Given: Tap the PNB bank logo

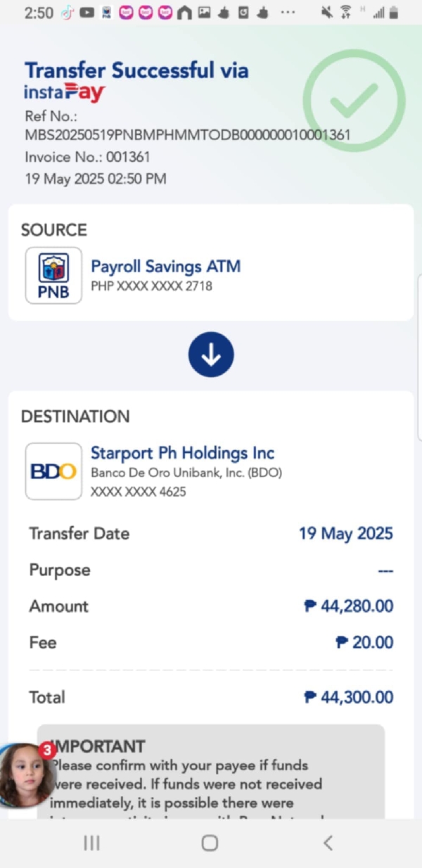Looking at the screenshot, I should pos(53,275).
